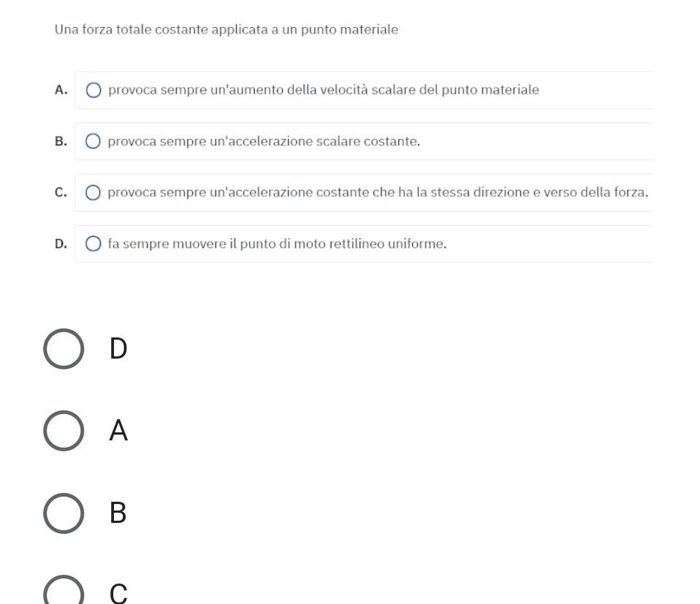This screenshot has width=700, height=604.
Task: Click the large 'D' answer label
Action: pos(118,348)
